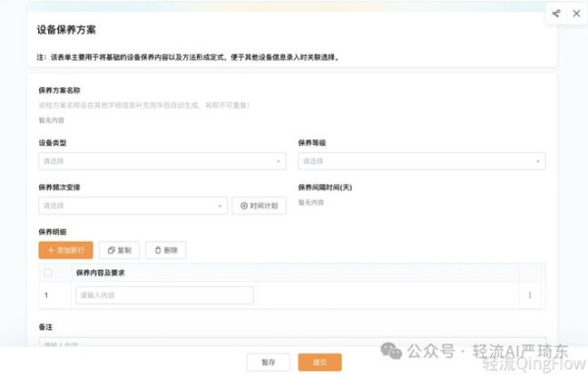Open the row 1 more-options menu
Screen dimensions: 588x375
(530, 296)
